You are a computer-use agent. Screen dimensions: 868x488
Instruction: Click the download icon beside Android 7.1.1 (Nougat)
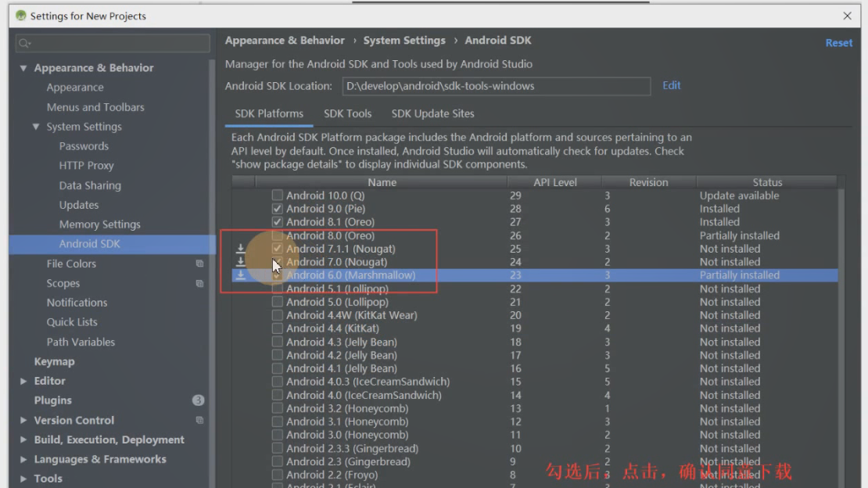tap(240, 249)
